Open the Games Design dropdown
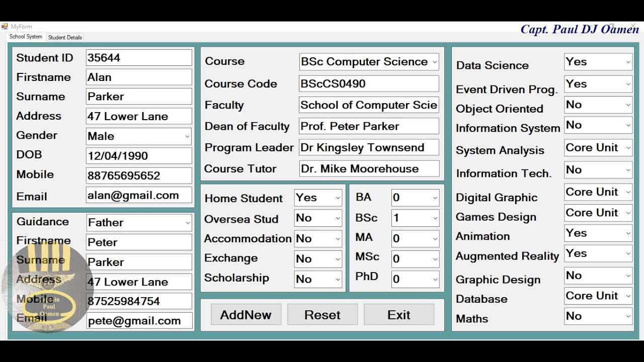 (x=598, y=213)
